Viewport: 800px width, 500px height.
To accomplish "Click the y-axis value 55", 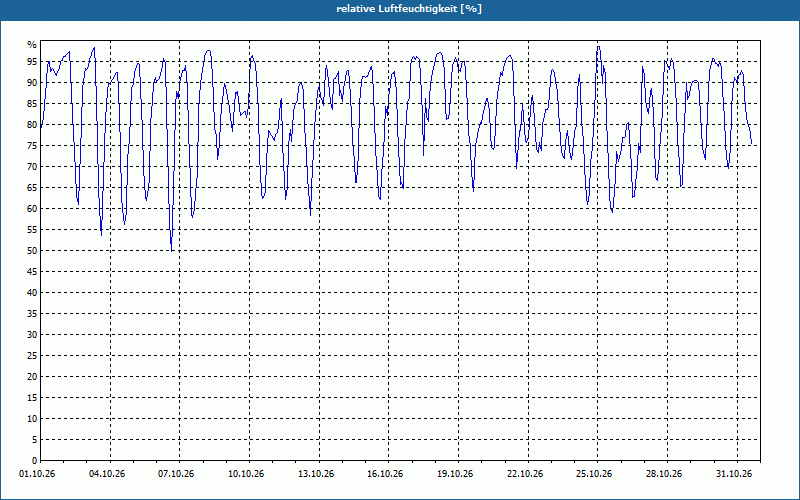I will point(32,230).
